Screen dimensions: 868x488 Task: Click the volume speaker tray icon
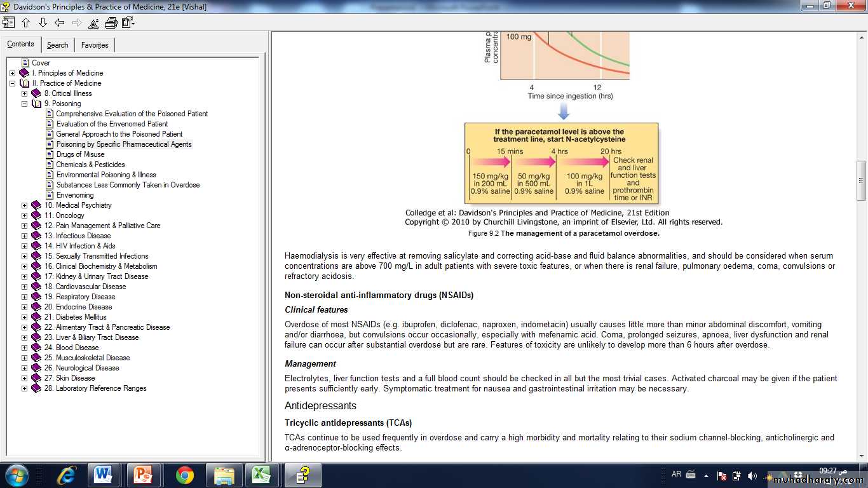[x=752, y=475]
